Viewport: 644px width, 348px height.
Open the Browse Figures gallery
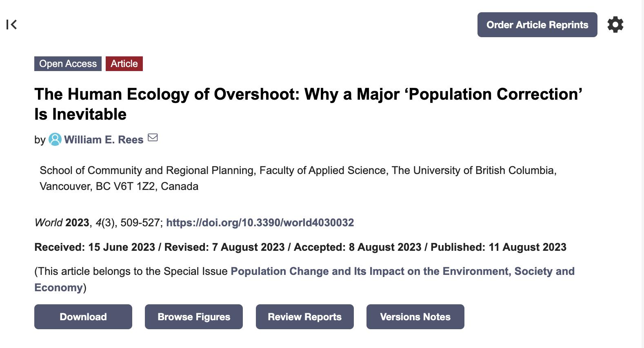(x=193, y=317)
